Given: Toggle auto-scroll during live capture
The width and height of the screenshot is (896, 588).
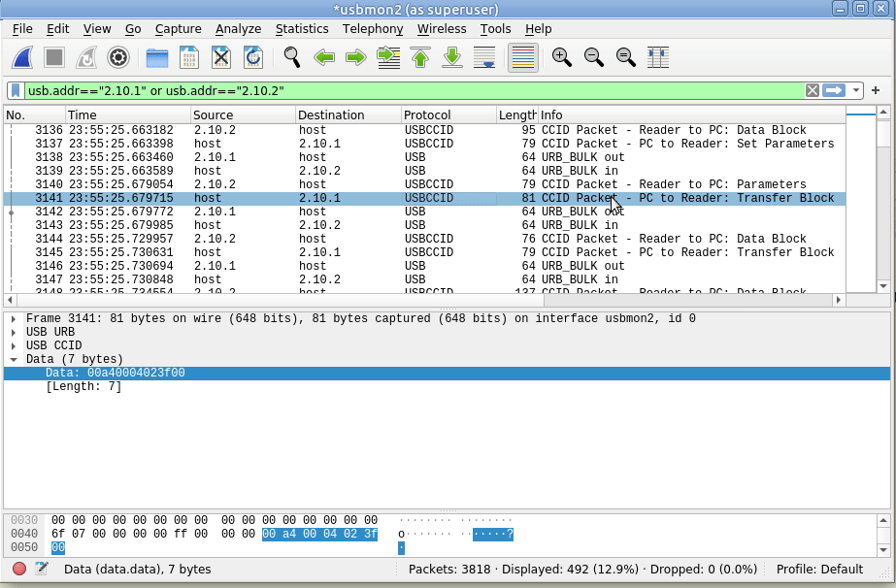Looking at the screenshot, I should pos(484,57).
